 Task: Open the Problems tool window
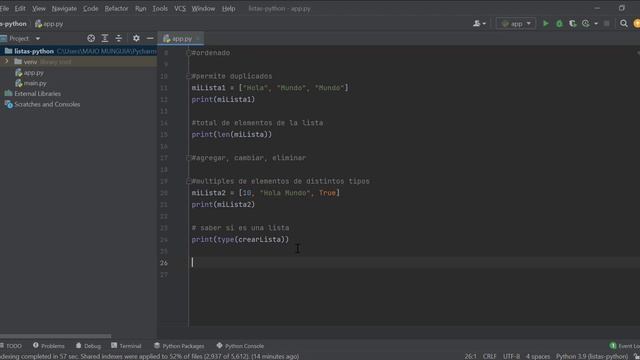[49, 346]
